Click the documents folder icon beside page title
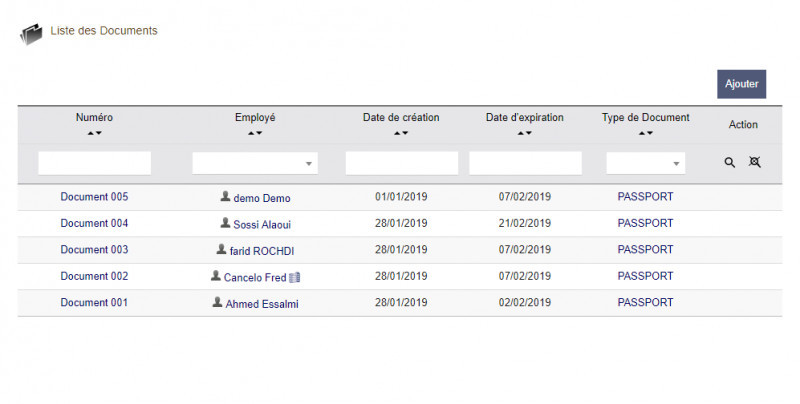 click(32, 34)
